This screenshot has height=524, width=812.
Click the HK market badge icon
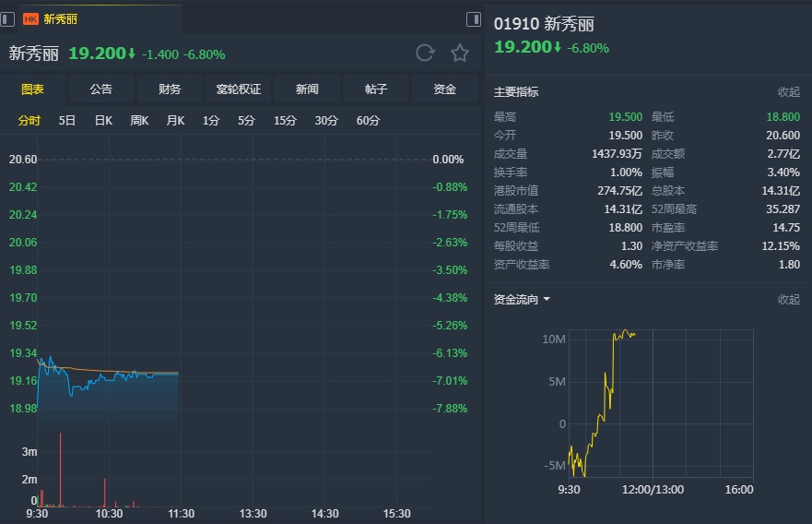coord(30,18)
